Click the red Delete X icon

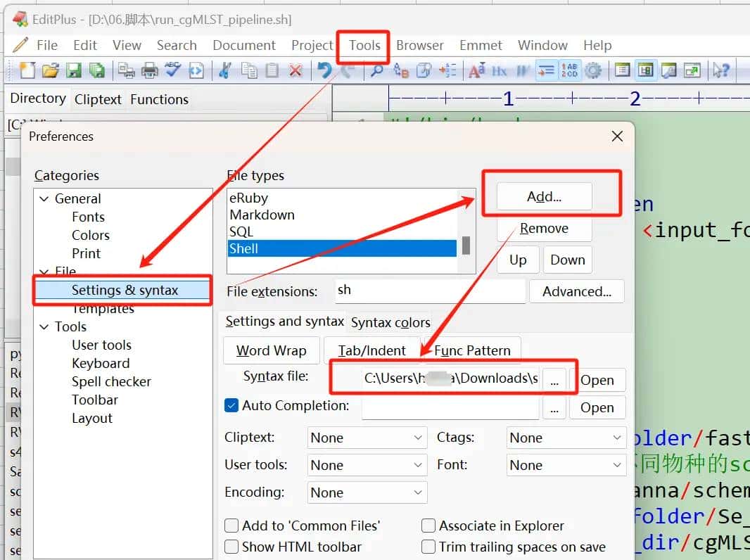[x=295, y=70]
